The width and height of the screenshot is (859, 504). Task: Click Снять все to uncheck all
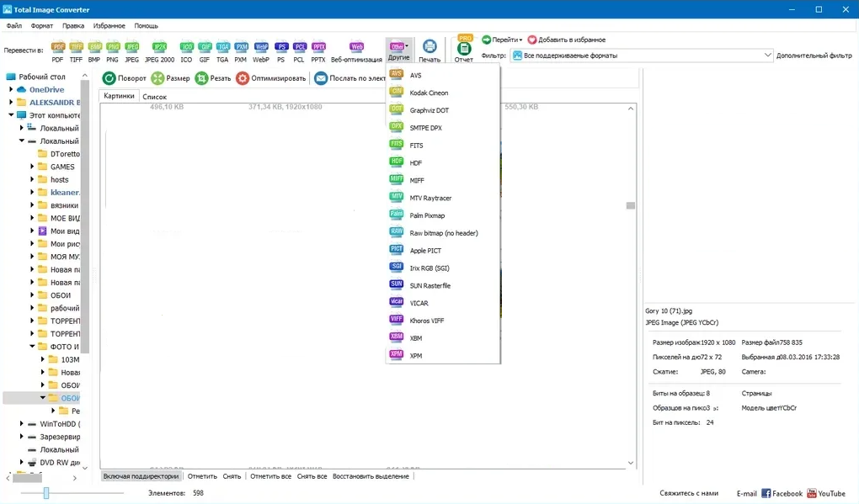(x=312, y=476)
